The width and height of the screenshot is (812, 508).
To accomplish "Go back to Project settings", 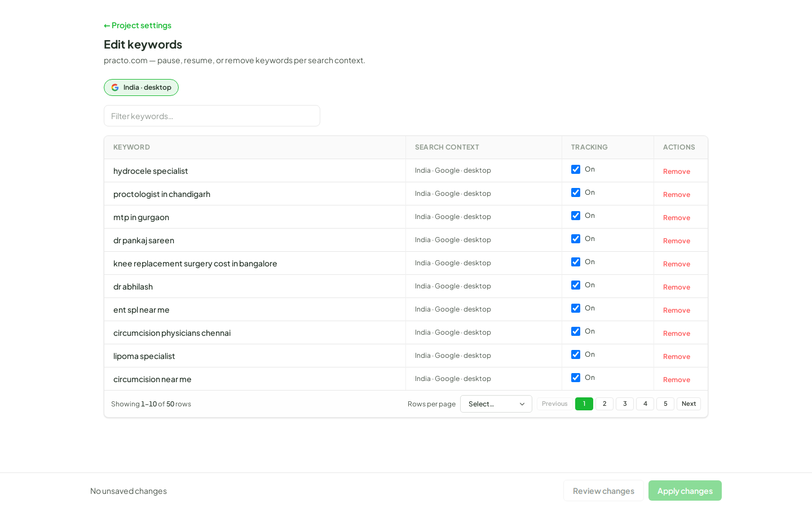I will coord(138,25).
